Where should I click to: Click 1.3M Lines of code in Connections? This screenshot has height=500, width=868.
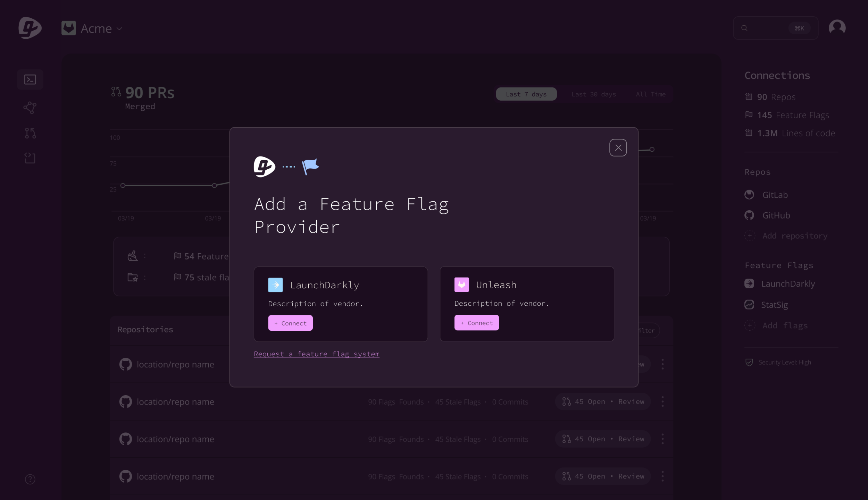click(790, 133)
